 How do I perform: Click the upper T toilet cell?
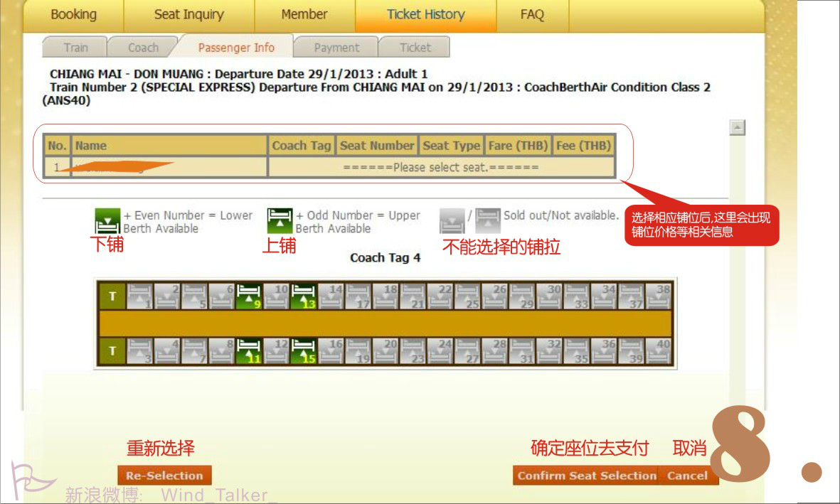(x=112, y=296)
